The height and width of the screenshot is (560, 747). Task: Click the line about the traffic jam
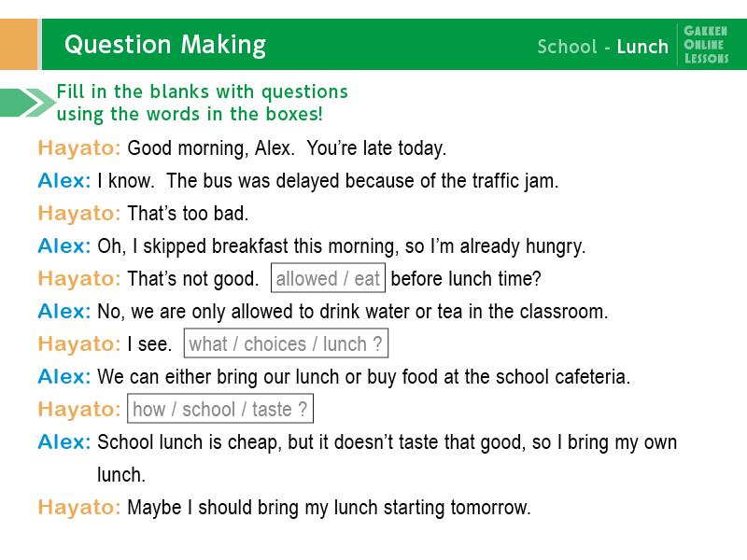328,181
